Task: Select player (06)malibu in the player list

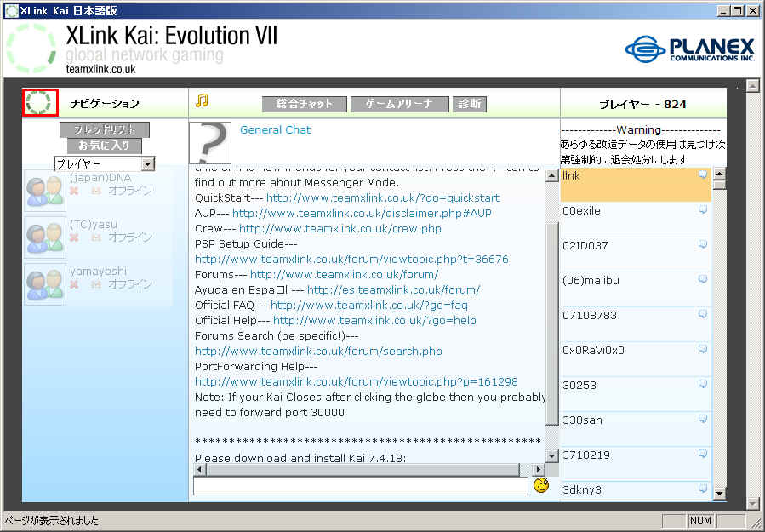Action: [636, 289]
